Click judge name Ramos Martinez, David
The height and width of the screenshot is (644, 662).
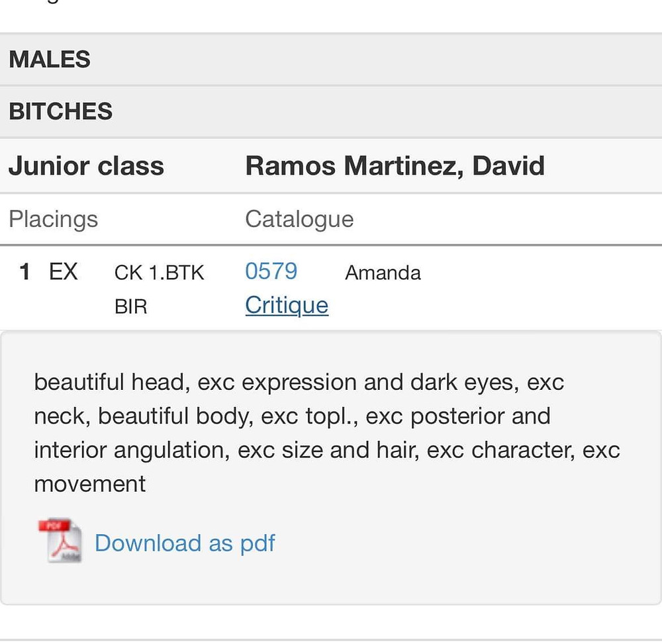[x=395, y=166]
